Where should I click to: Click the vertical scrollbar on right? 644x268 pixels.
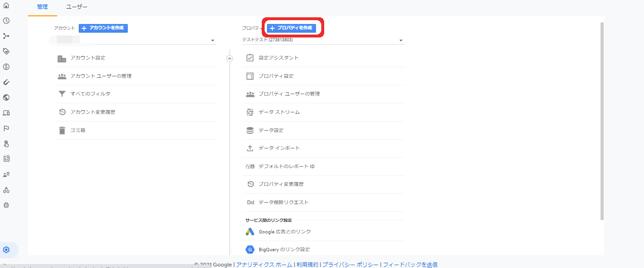(x=602, y=121)
